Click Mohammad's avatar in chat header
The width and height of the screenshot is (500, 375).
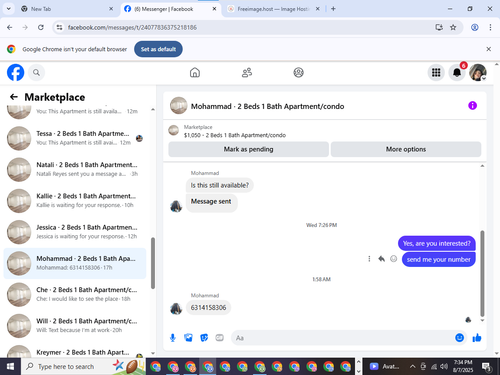click(x=178, y=106)
